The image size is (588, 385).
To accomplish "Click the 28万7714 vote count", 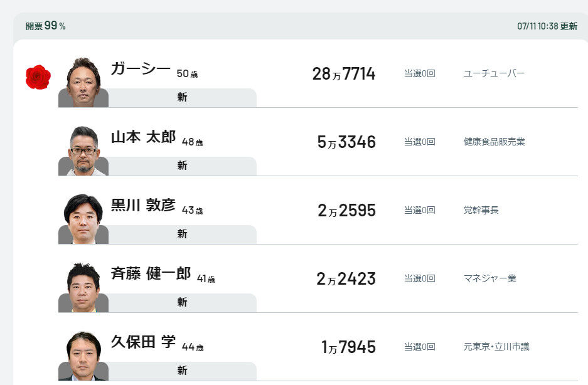I will click(343, 74).
